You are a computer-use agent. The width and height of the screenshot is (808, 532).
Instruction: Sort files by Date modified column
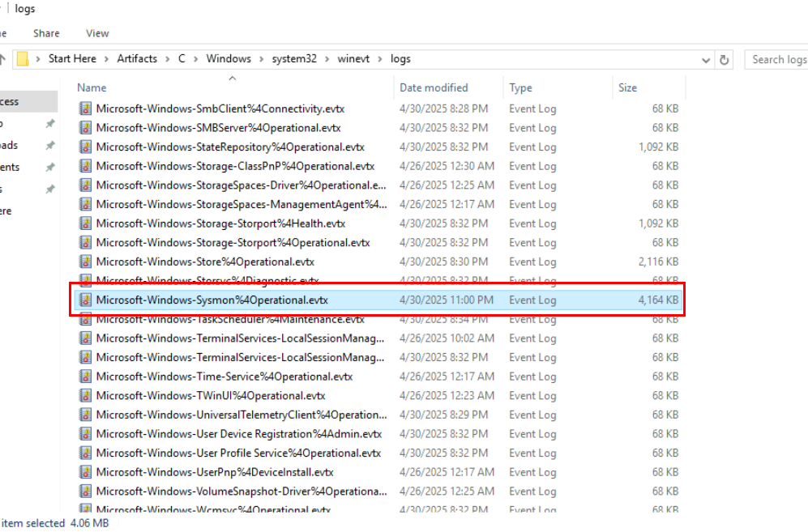(434, 87)
